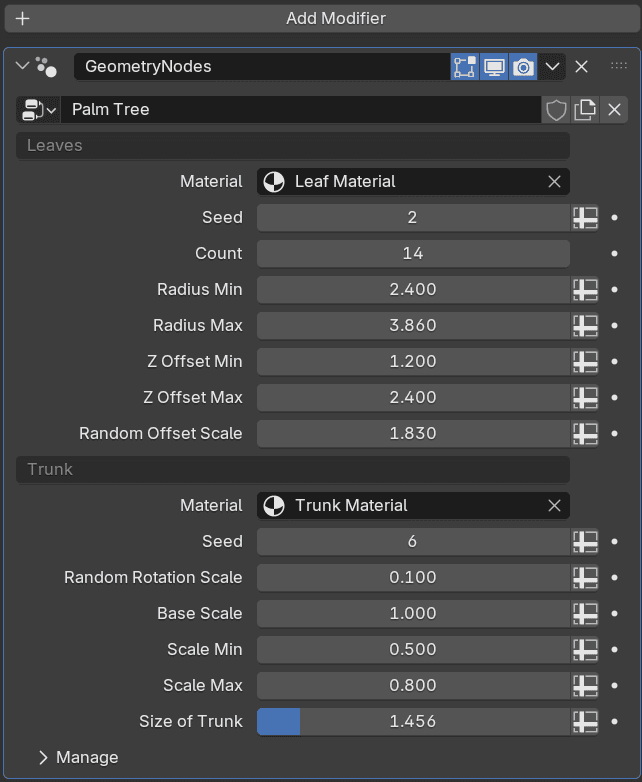The height and width of the screenshot is (782, 642).
Task: Click the modifier drag handle grip
Action: (619, 66)
